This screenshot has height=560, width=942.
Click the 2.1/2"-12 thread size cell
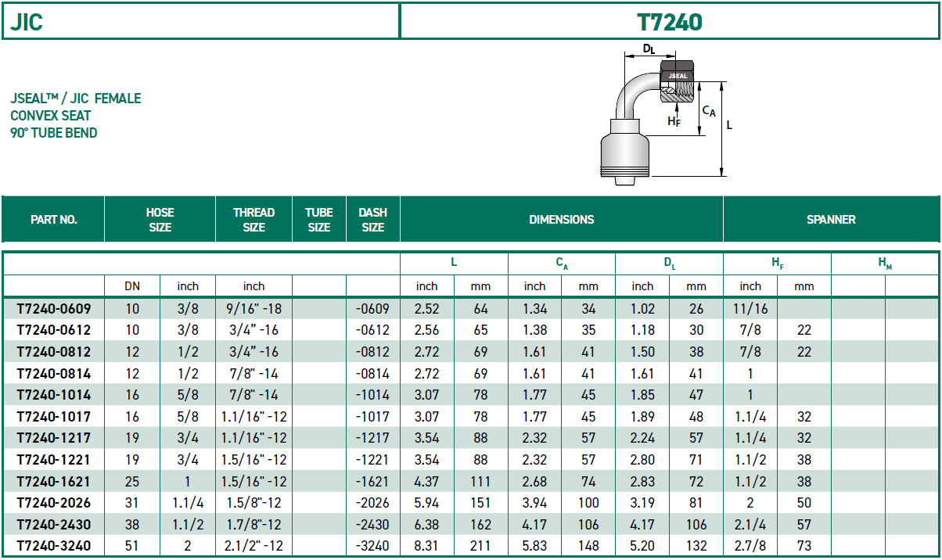[254, 546]
